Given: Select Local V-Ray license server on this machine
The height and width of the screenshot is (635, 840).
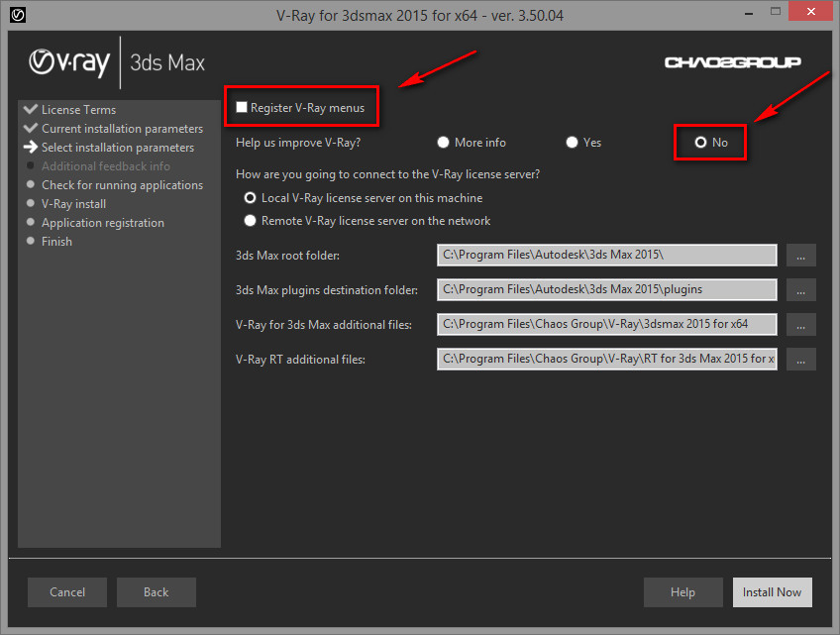Looking at the screenshot, I should tap(251, 198).
